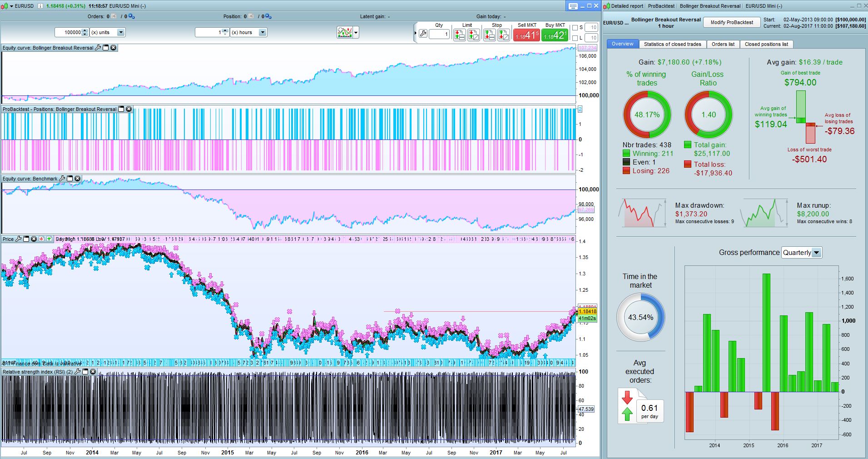The height and width of the screenshot is (459, 868).
Task: Click the Modify ProBacktest button
Action: click(x=731, y=22)
